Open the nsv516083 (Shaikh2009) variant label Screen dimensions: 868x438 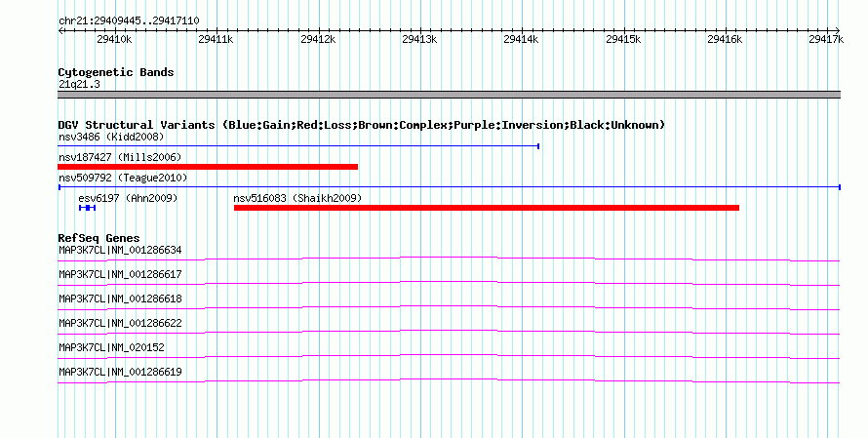pos(297,198)
